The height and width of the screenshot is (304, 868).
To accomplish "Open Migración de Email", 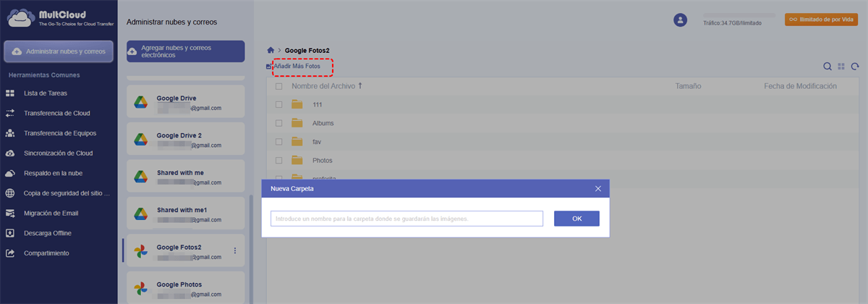I will [x=51, y=214].
